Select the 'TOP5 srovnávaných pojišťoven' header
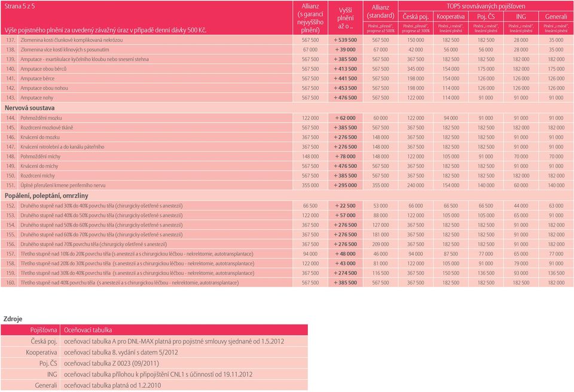574x392 pixels. [486, 6]
